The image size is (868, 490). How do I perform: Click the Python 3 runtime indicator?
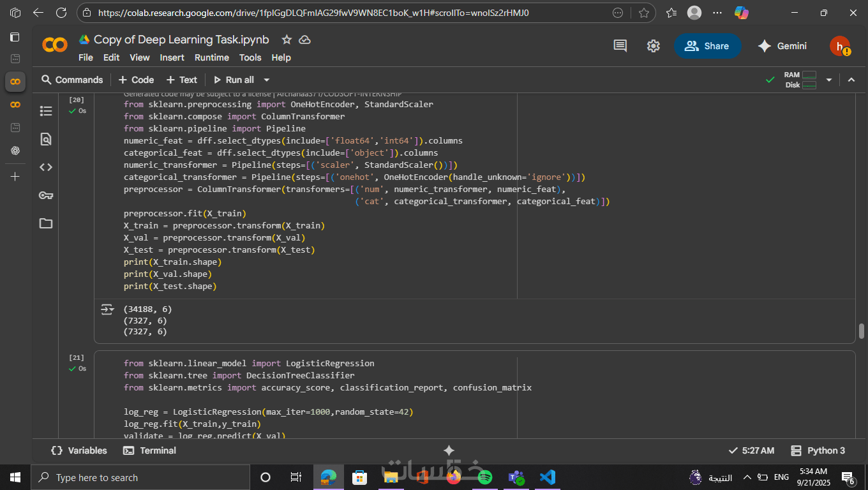click(x=818, y=450)
